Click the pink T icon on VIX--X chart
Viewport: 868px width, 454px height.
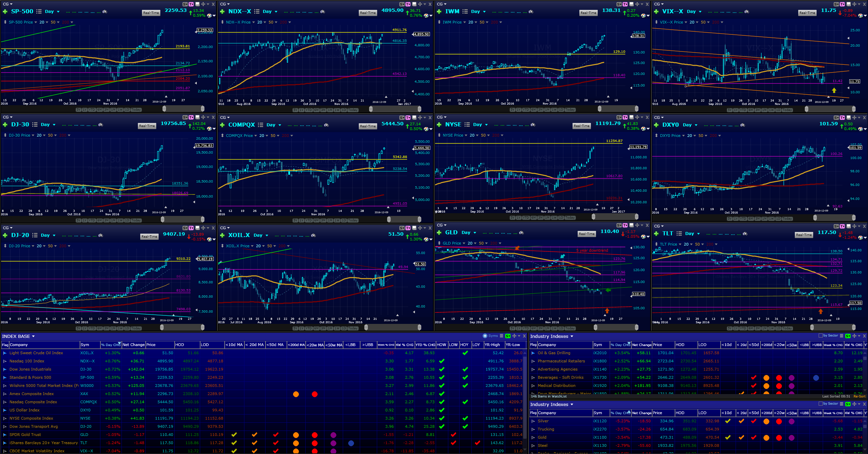[842, 4]
